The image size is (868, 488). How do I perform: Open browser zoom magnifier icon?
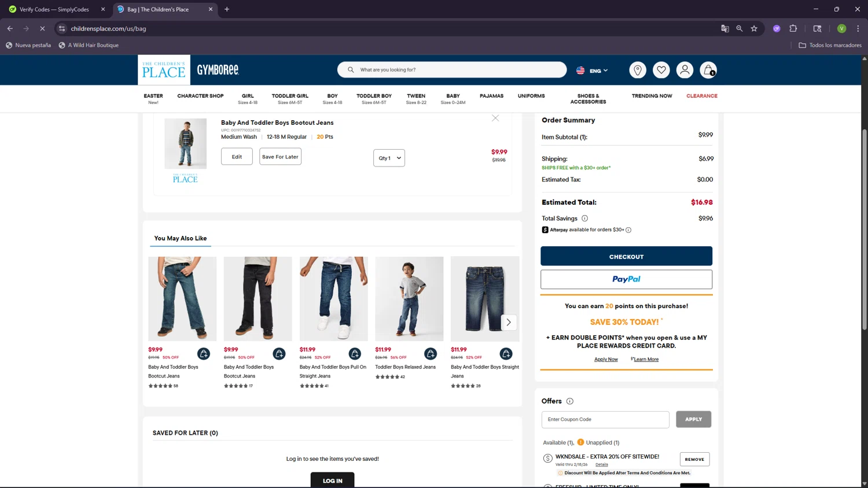pos(739,28)
